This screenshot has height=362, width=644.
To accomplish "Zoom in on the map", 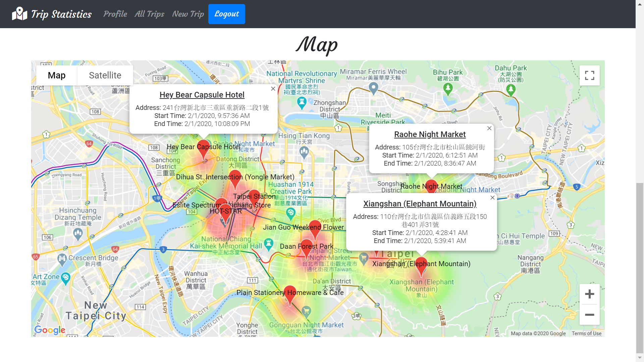I will click(x=590, y=294).
